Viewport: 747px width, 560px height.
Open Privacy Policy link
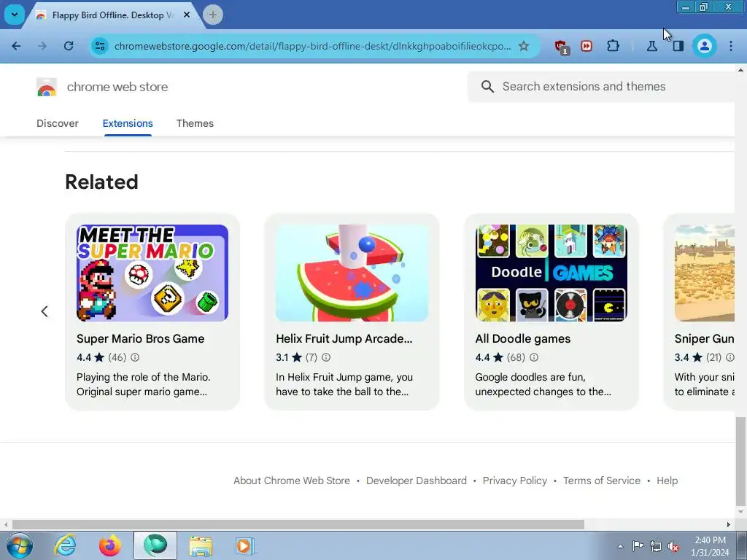(515, 481)
